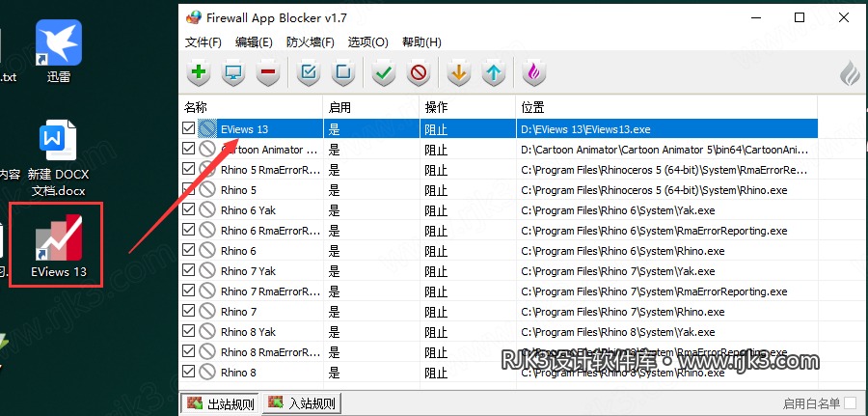
Task: Click the monitor Add Process toolbar icon
Action: coord(233,72)
